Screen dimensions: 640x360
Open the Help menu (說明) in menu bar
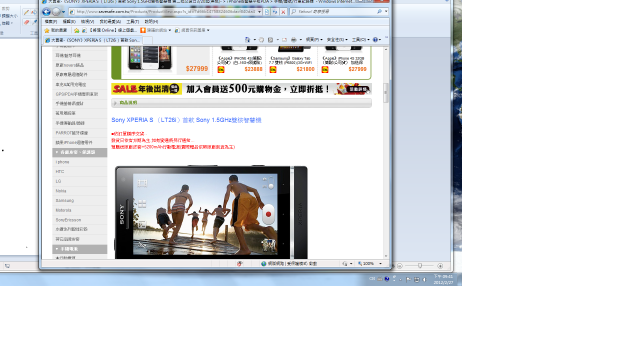click(151, 22)
